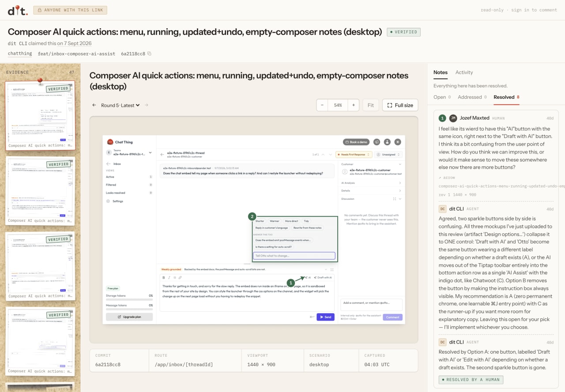This screenshot has width=565, height=392.
Task: Toggle the sun theme icon in the preview
Action: click(x=398, y=142)
